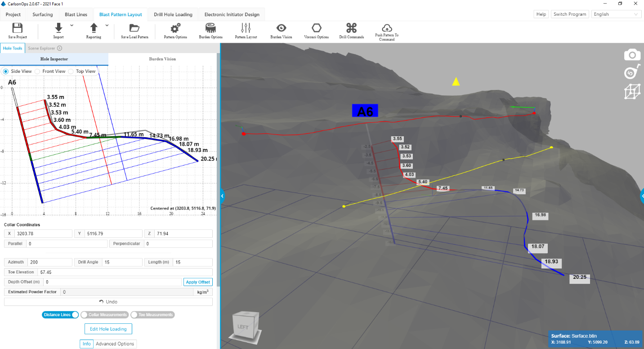The width and height of the screenshot is (644, 349).
Task: Click the Help button
Action: click(541, 14)
